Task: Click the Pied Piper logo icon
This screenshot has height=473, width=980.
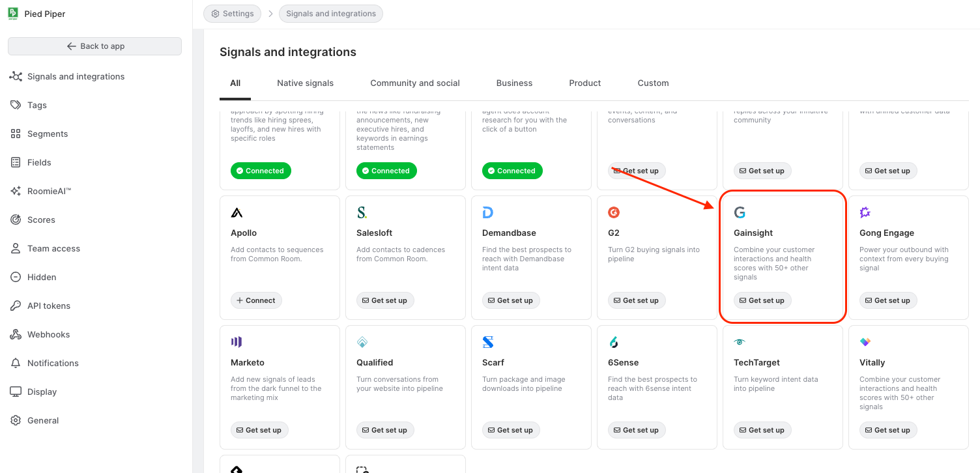Action: tap(13, 14)
